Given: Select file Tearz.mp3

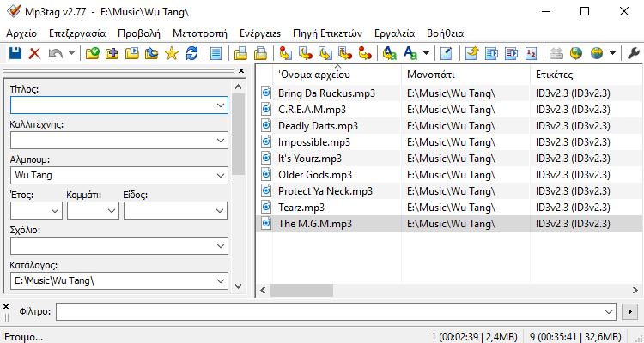Looking at the screenshot, I should pos(301,208).
